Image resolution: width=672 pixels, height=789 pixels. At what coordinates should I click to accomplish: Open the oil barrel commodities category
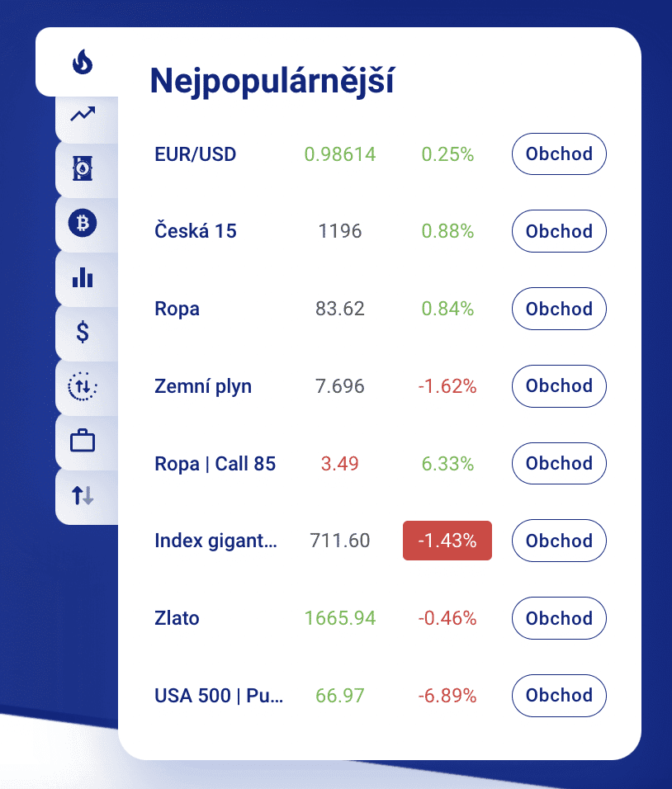click(x=83, y=168)
